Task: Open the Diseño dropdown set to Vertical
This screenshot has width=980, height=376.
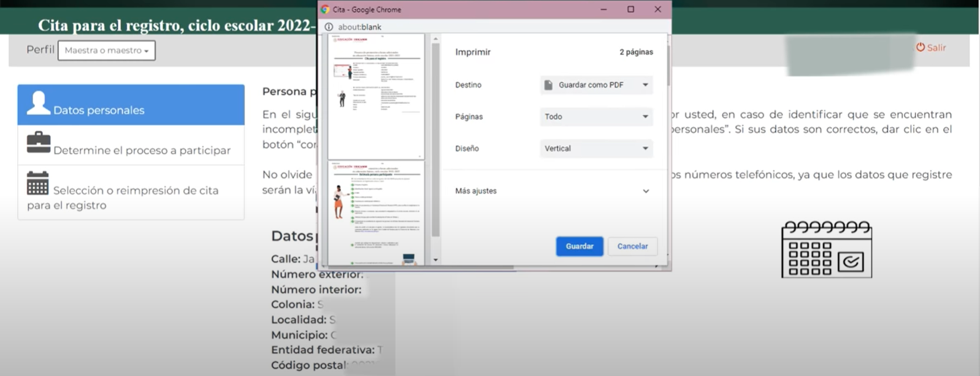Action: pyautogui.click(x=596, y=149)
